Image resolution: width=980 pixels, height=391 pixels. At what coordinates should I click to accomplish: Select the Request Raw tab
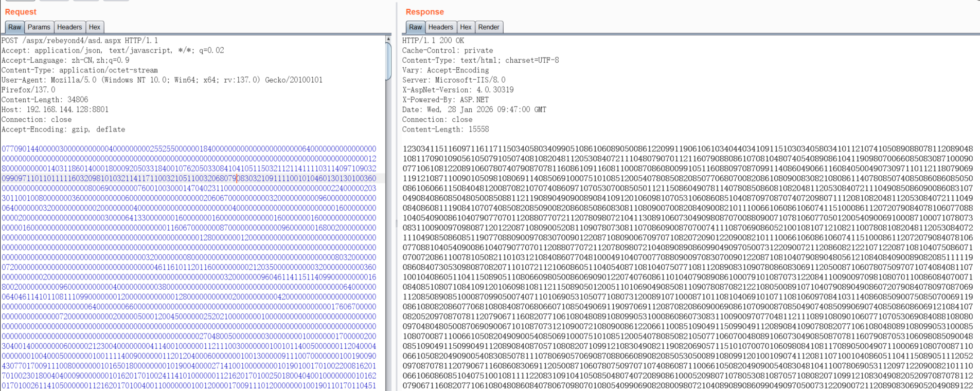(14, 27)
